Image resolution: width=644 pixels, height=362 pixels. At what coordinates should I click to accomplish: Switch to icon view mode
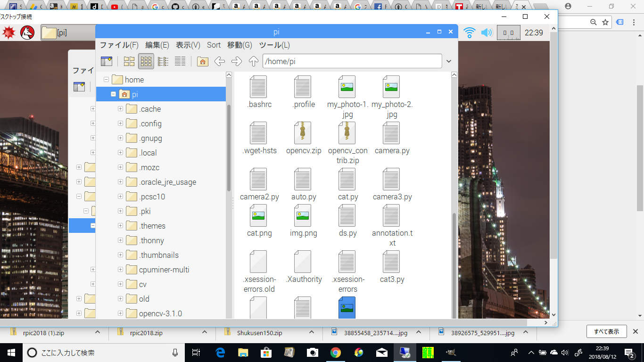point(129,61)
